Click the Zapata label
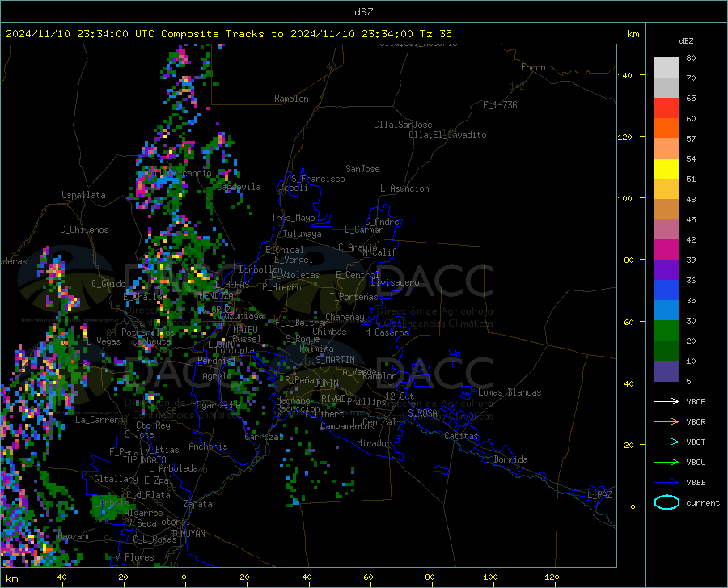This screenshot has height=588, width=728. click(x=198, y=504)
